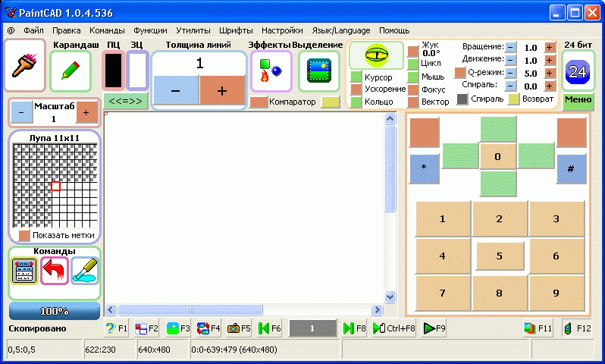605x364 pixels.
Task: Open the command list icon under Команды
Action: 24,271
